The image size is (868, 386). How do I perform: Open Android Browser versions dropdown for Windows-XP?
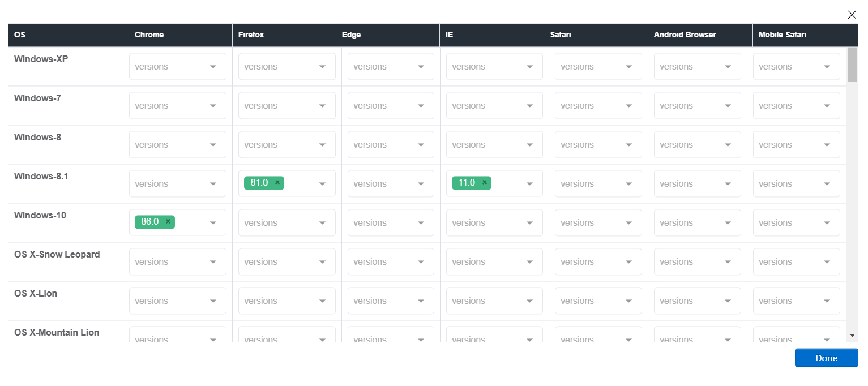(698, 67)
